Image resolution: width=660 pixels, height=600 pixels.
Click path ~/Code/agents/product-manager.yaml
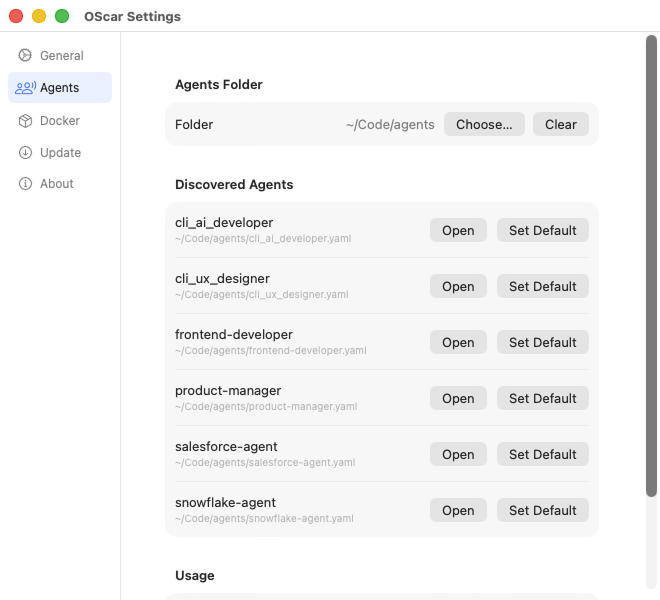tap(266, 406)
